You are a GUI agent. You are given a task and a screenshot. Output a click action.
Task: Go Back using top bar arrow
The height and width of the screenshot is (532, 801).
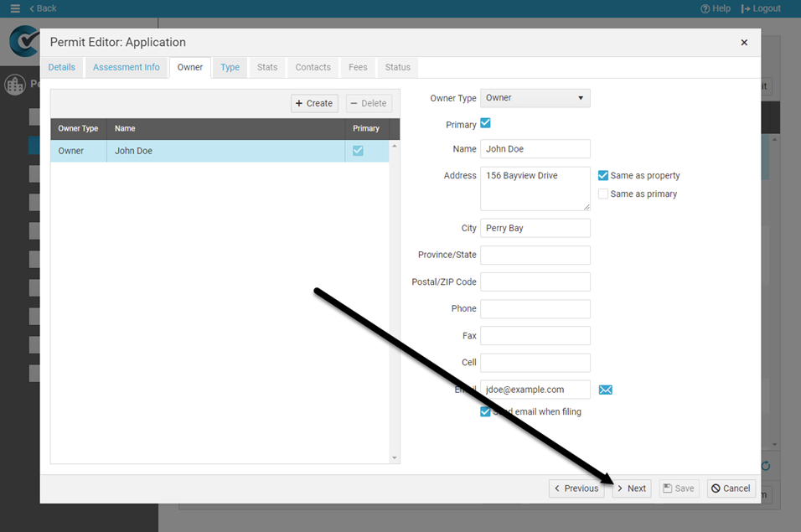click(x=43, y=8)
